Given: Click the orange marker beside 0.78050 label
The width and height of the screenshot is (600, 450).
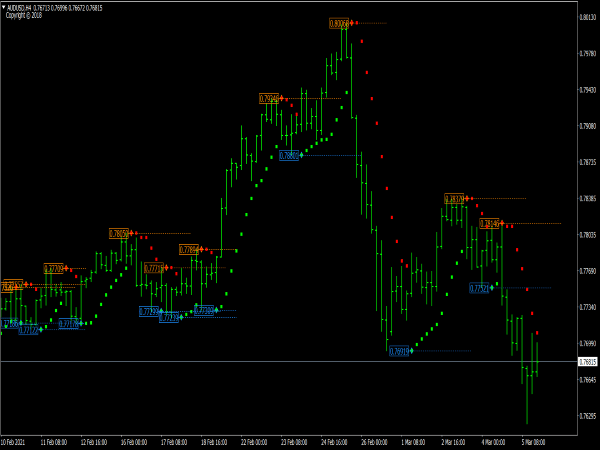Looking at the screenshot, I should coord(131,233).
